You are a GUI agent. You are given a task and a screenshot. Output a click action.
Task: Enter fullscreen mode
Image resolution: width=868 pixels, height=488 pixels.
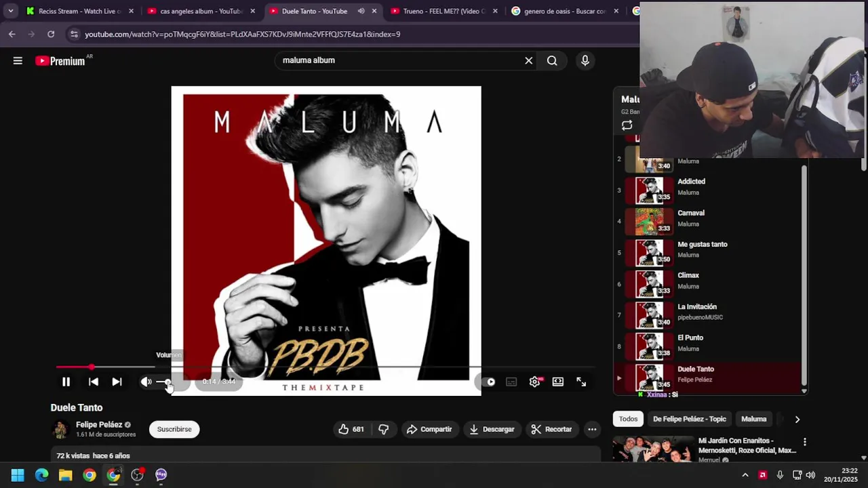(581, 382)
